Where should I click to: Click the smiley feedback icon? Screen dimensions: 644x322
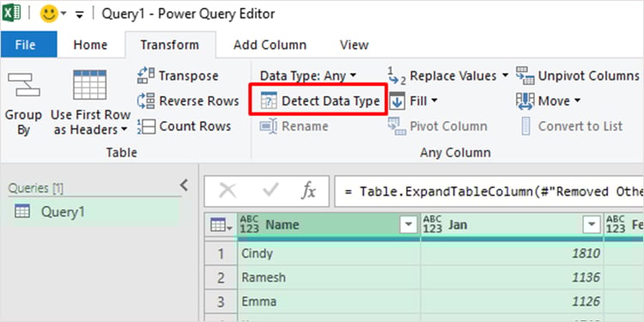[49, 15]
